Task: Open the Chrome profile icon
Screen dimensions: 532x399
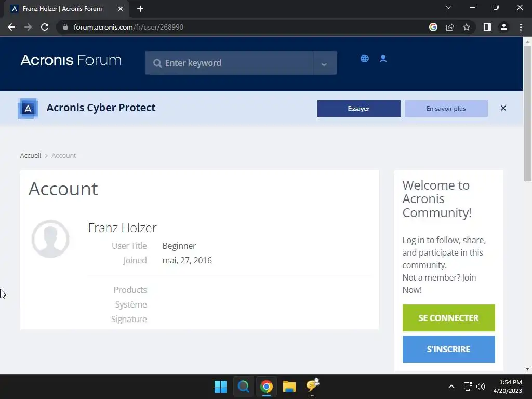Action: pos(504,27)
